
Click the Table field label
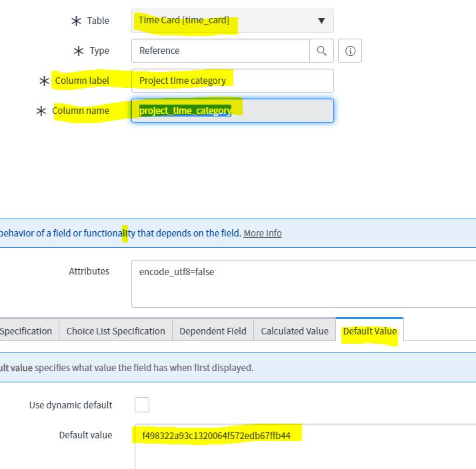[x=98, y=21]
